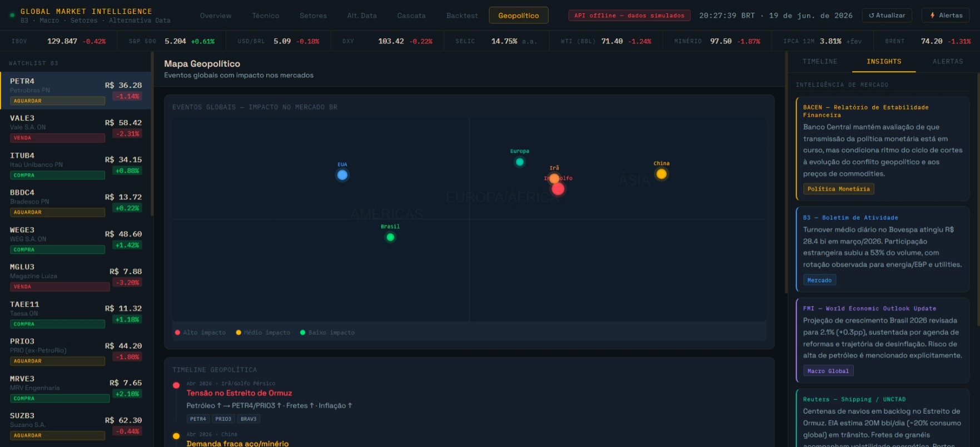Click the Macro Global tag
Image resolution: width=980 pixels, height=447 pixels.
click(x=828, y=371)
